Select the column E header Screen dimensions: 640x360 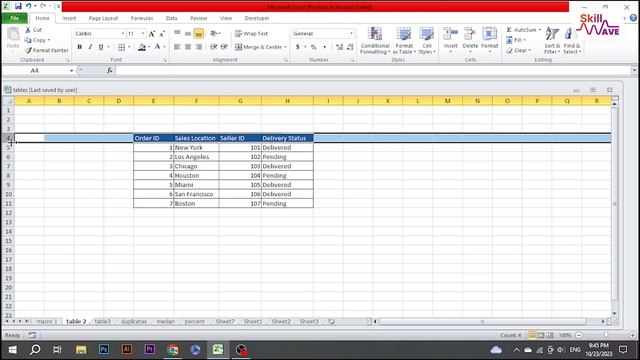pyautogui.click(x=153, y=101)
